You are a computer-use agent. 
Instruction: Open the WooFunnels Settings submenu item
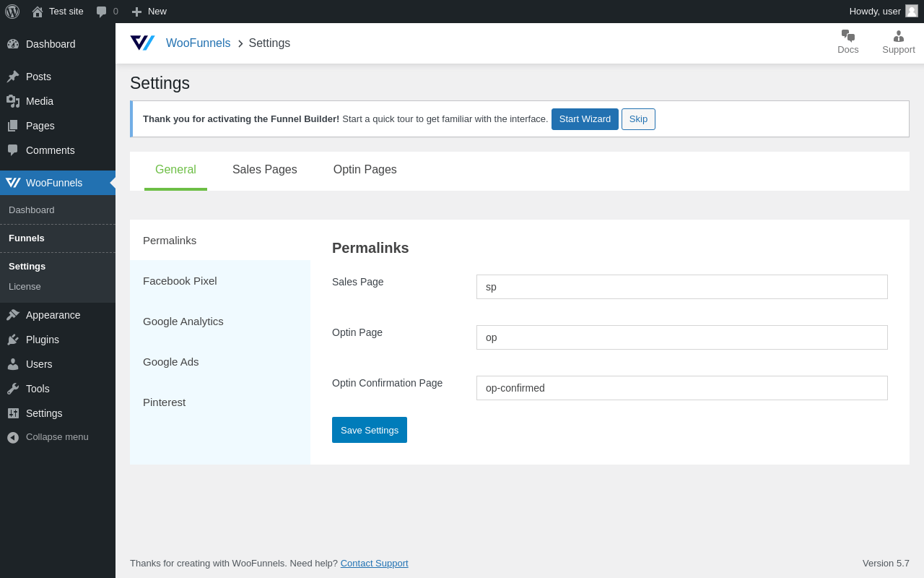click(58, 266)
